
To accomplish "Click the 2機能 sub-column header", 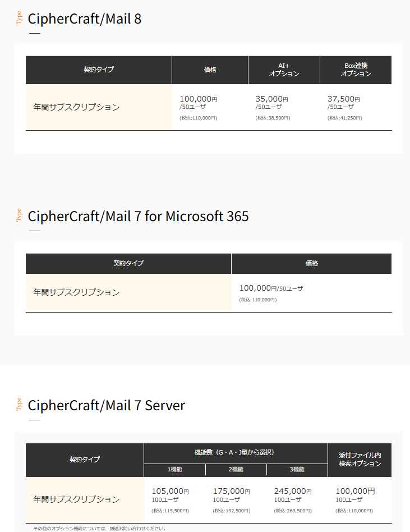I will point(236,470).
